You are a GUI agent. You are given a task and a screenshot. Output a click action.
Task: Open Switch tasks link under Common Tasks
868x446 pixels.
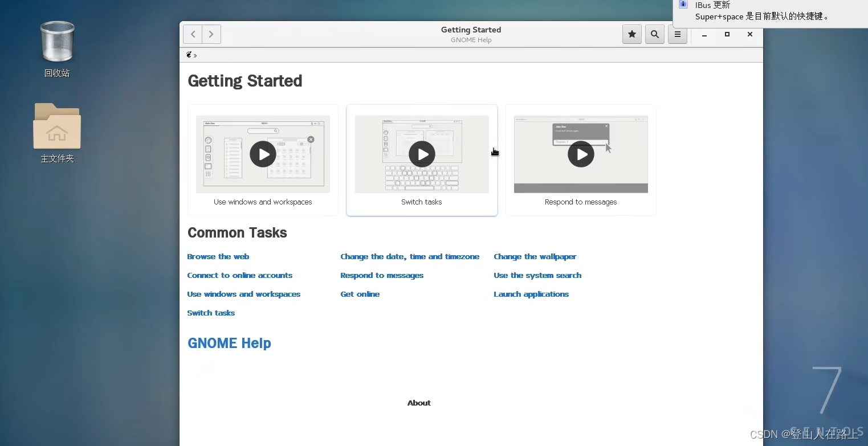click(211, 313)
